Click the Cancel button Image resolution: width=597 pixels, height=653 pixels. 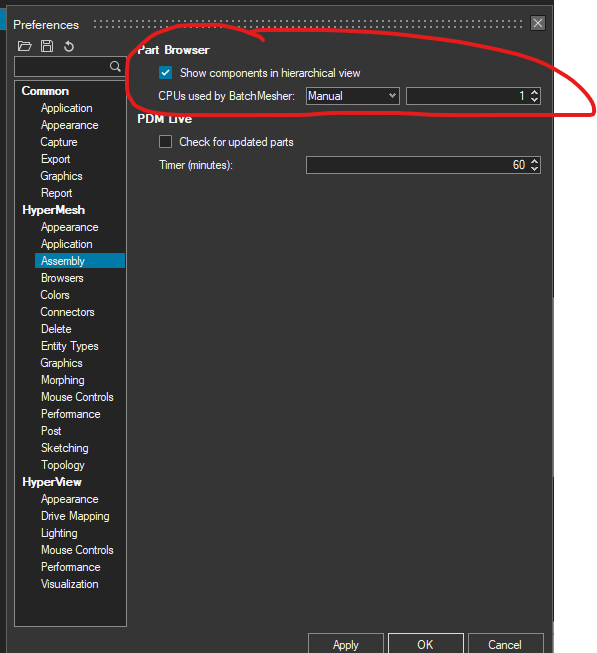click(x=505, y=644)
